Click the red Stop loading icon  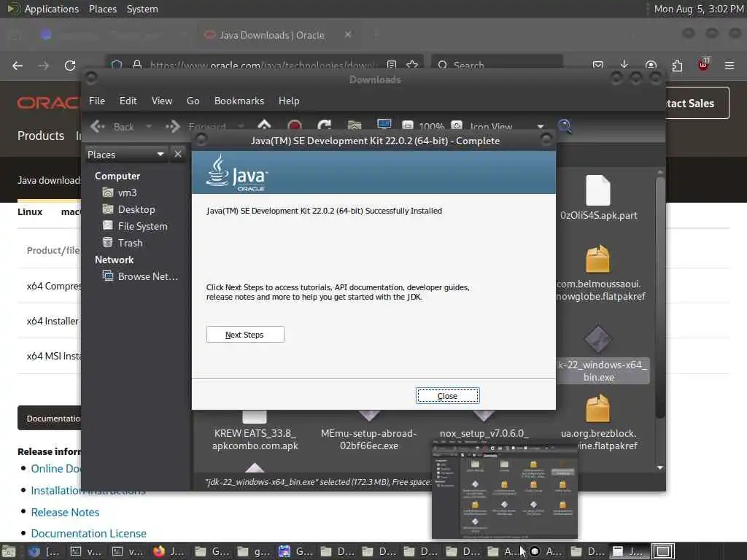pos(295,125)
